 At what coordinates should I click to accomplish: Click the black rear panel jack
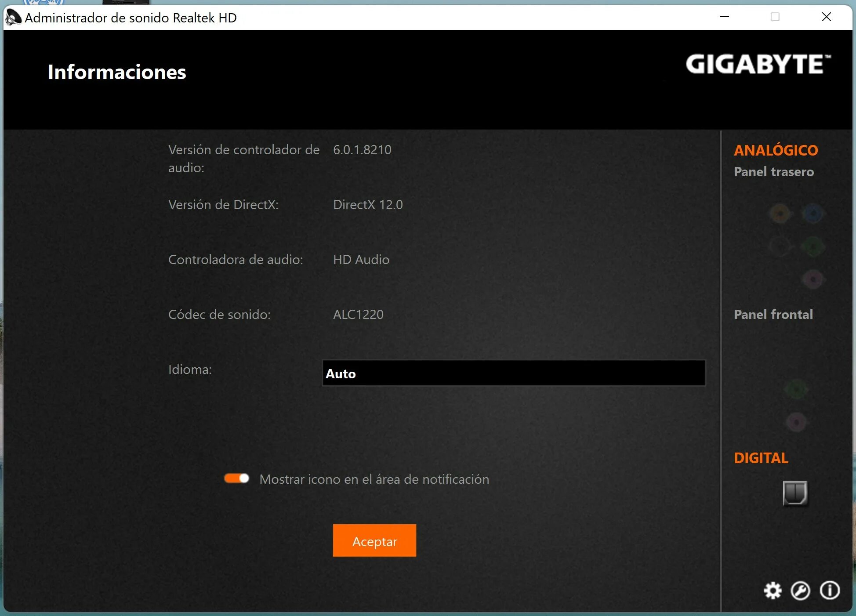pos(780,246)
